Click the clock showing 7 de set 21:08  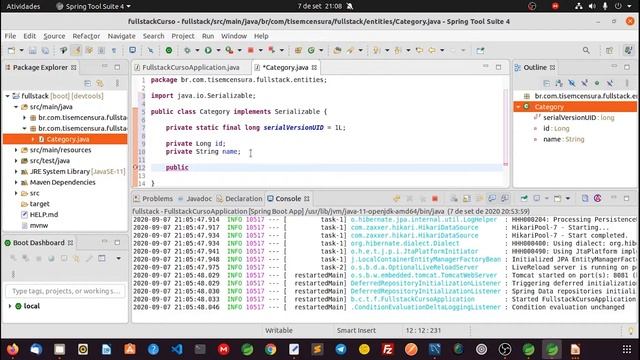point(319,6)
